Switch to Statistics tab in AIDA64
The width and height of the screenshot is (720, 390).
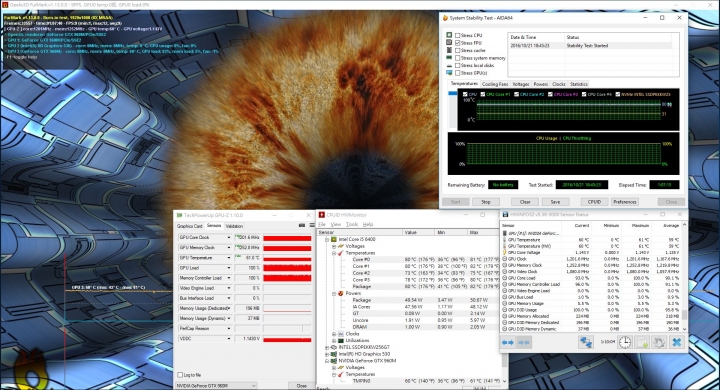(579, 84)
